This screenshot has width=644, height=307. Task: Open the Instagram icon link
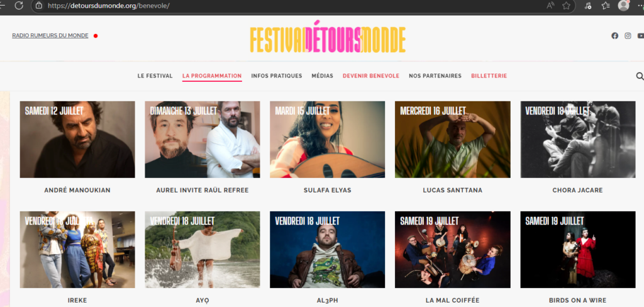[628, 36]
